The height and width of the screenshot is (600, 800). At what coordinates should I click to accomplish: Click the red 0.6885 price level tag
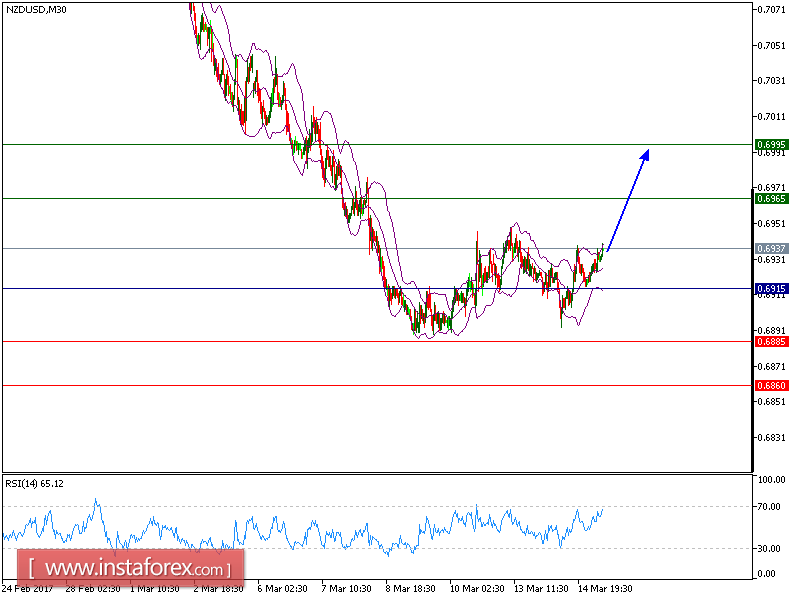[x=770, y=341]
